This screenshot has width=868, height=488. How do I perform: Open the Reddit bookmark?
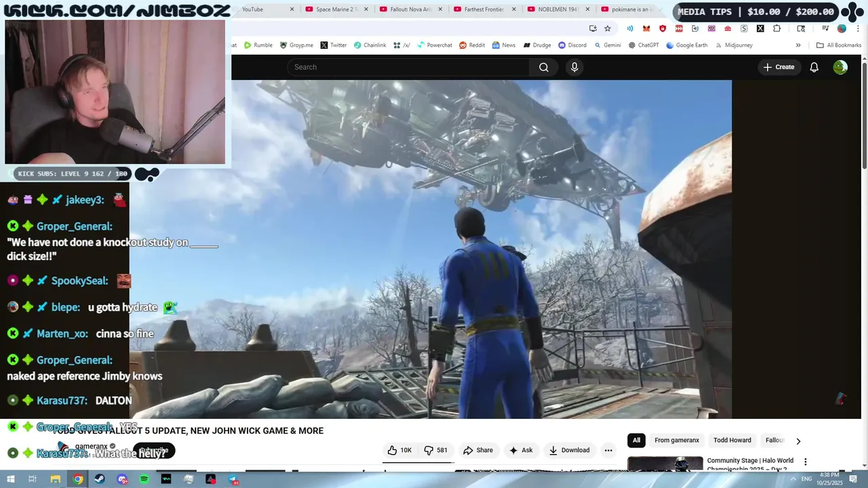pos(472,45)
